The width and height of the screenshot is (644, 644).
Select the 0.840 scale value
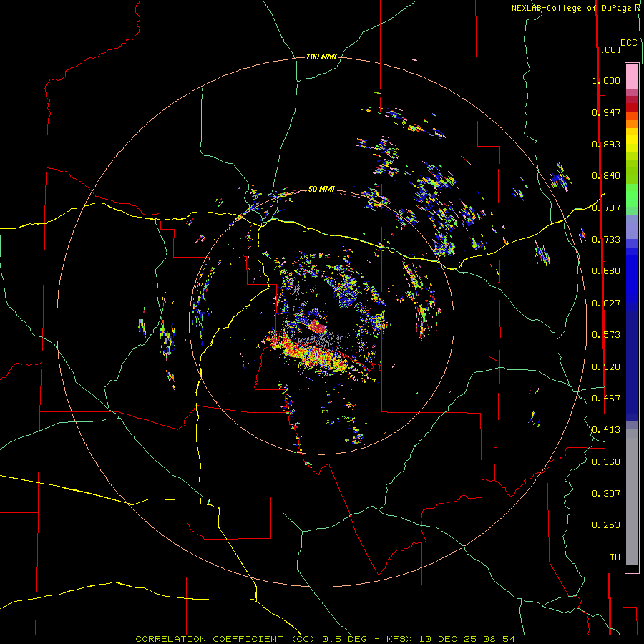pos(606,176)
